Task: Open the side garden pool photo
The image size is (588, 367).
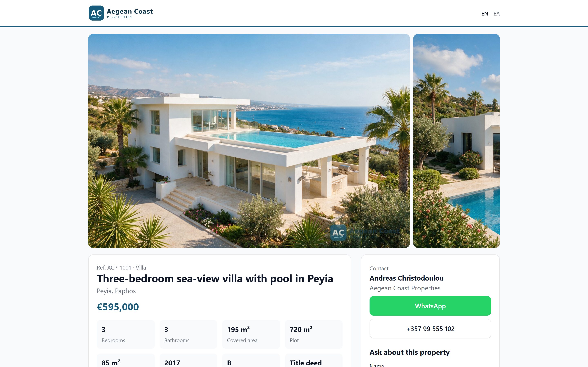Action: pos(456,141)
